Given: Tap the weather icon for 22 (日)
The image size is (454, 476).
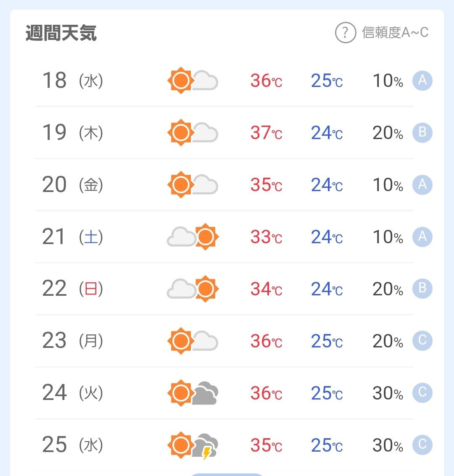Looking at the screenshot, I should pyautogui.click(x=193, y=289).
